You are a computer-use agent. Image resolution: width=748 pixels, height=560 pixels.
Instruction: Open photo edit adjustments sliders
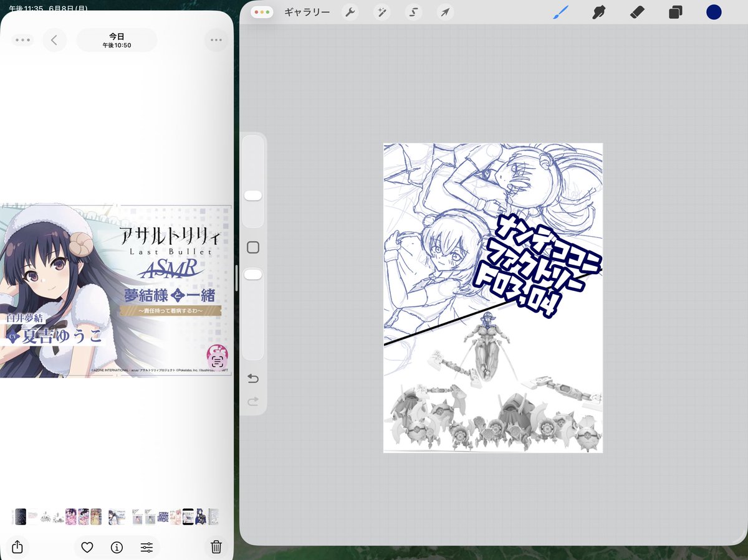(146, 548)
